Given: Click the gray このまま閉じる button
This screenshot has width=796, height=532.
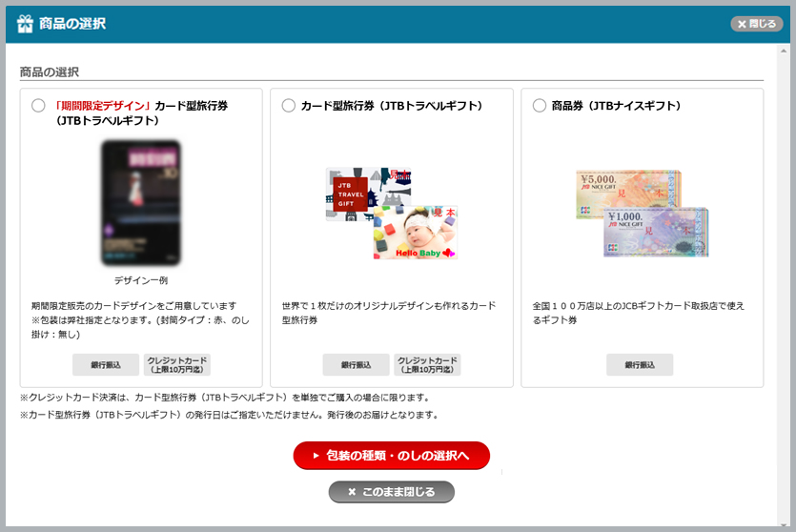Looking at the screenshot, I should 391,492.
